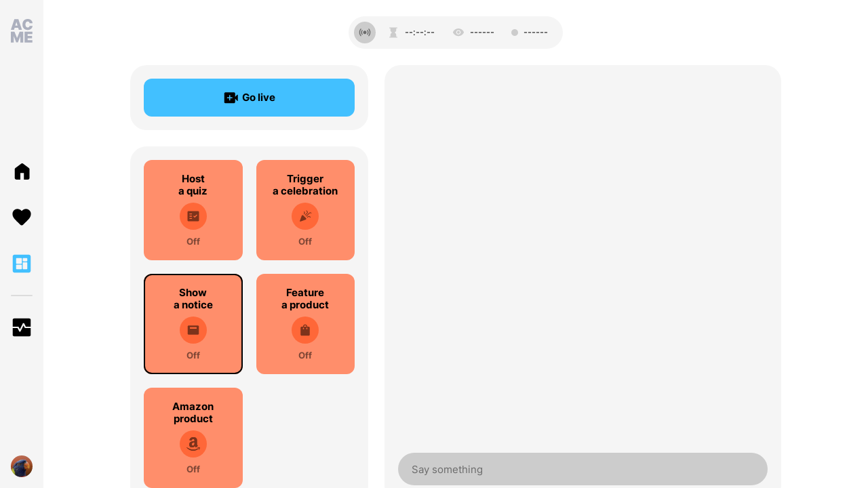The image size is (868, 488).
Task: Open the activity monitor icon in sidebar
Action: click(x=22, y=327)
